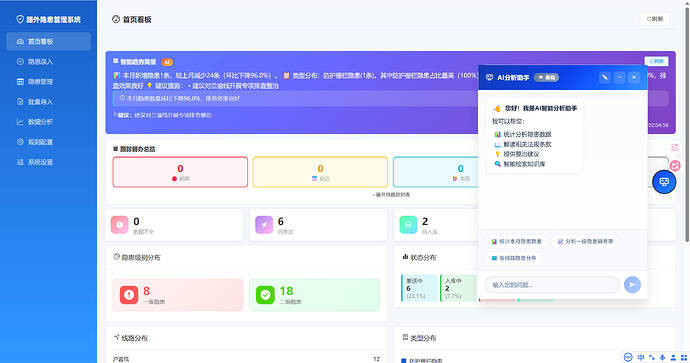Viewport: 690px width, 363px height.
Task: Click the small pink icon at right edge
Action: click(x=675, y=148)
